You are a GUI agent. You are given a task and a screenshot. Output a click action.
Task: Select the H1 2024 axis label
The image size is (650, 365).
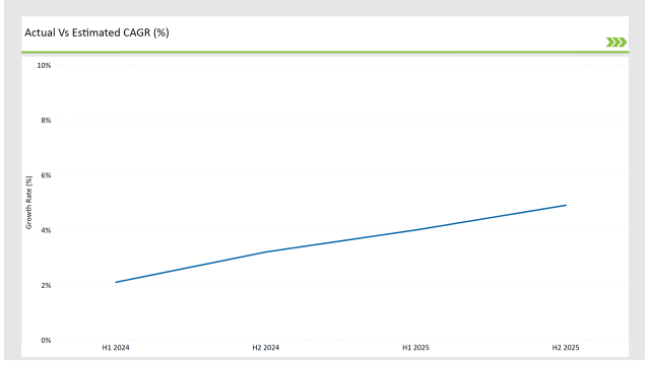[x=116, y=348]
